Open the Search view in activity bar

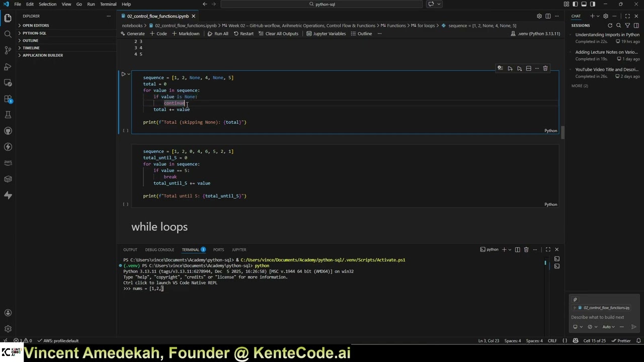pyautogui.click(x=8, y=34)
